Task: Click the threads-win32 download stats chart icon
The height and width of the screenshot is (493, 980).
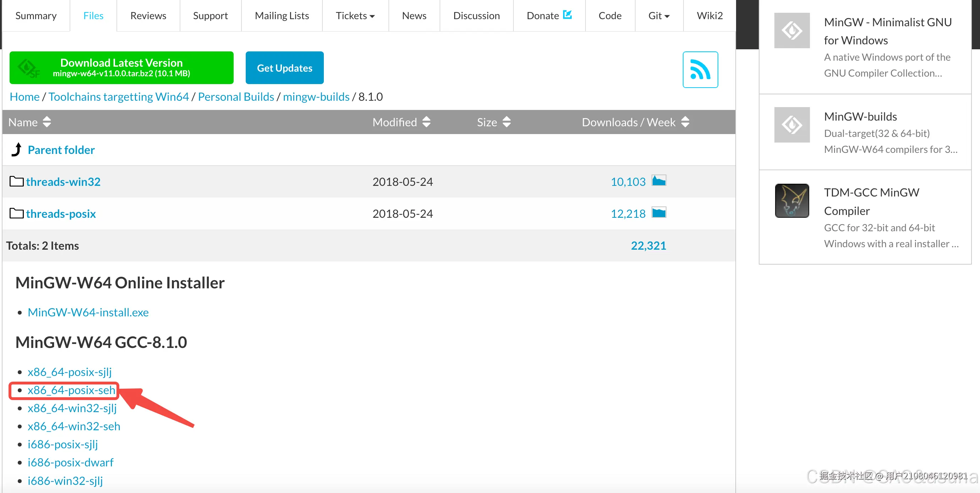Action: tap(659, 181)
